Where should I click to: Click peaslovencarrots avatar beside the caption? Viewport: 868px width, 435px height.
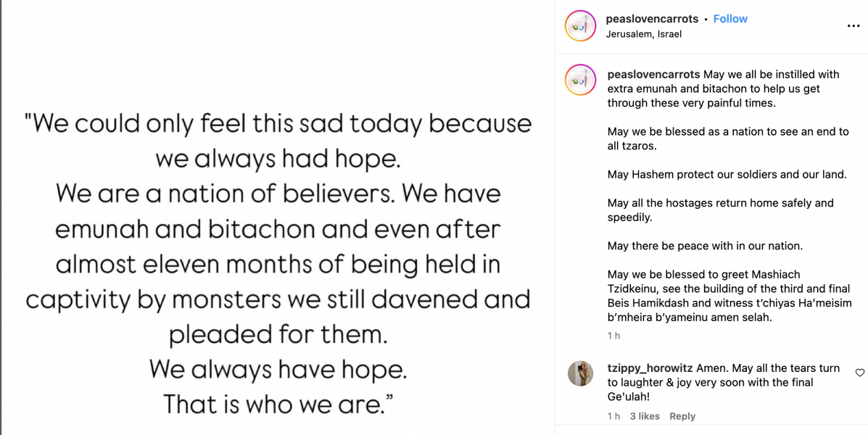(580, 80)
